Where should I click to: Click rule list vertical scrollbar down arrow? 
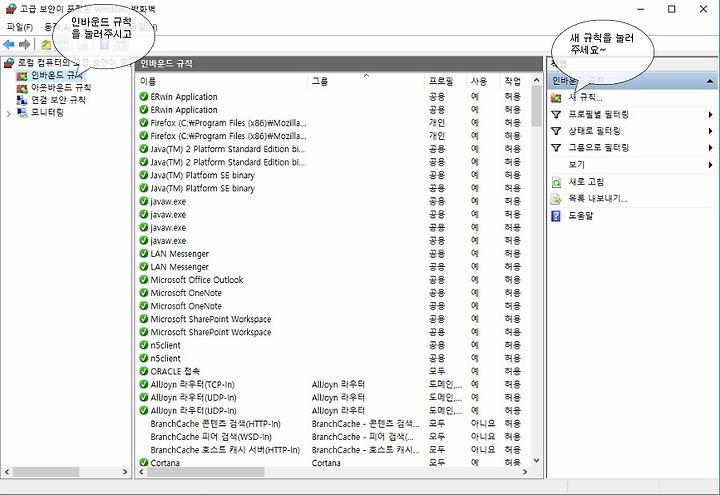pos(536,461)
